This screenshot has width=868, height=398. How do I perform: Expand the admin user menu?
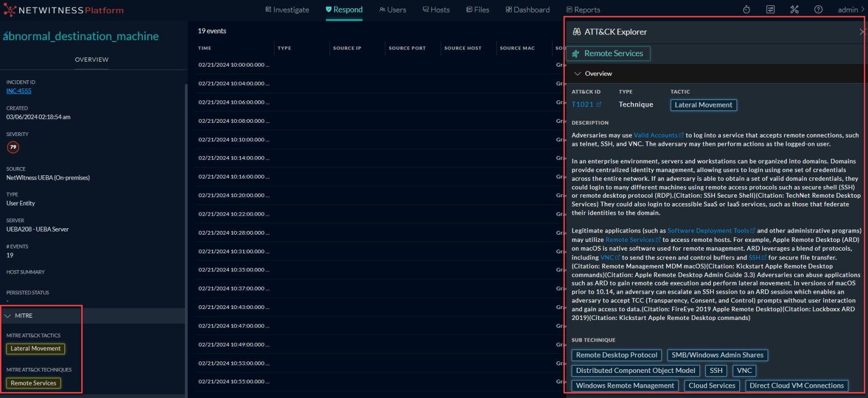(x=851, y=10)
